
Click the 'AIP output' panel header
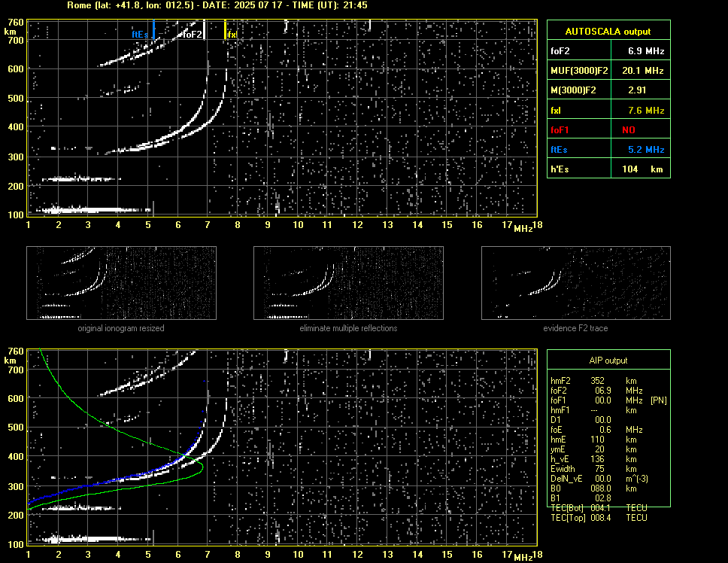tap(608, 361)
